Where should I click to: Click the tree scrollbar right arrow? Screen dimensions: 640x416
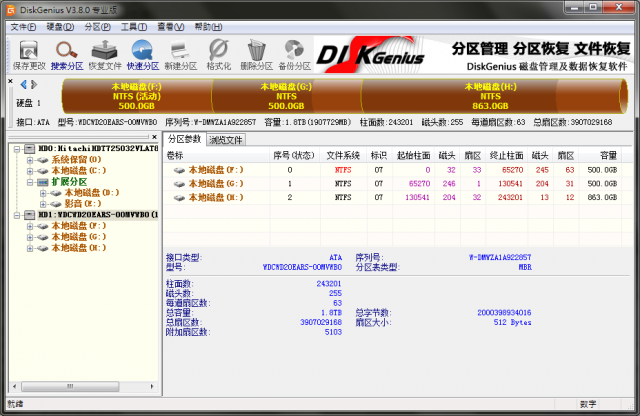[x=152, y=386]
